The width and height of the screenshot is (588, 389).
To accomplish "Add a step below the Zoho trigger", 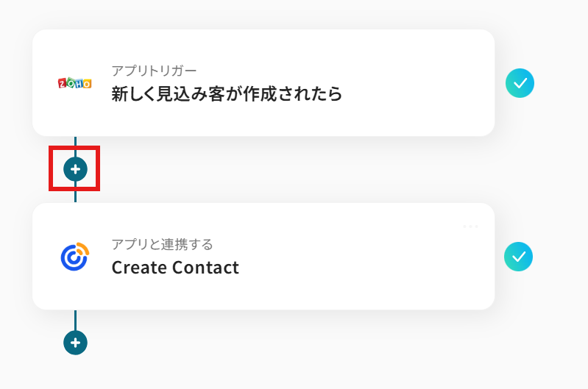I will [75, 169].
